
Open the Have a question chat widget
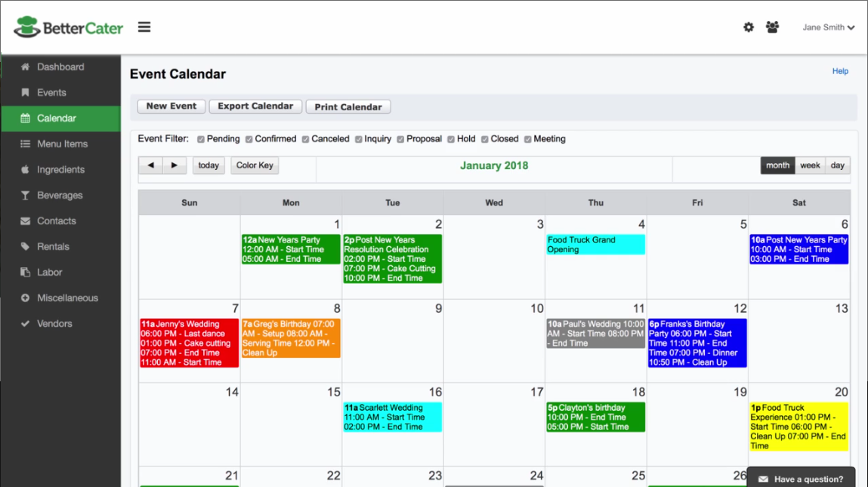801,479
